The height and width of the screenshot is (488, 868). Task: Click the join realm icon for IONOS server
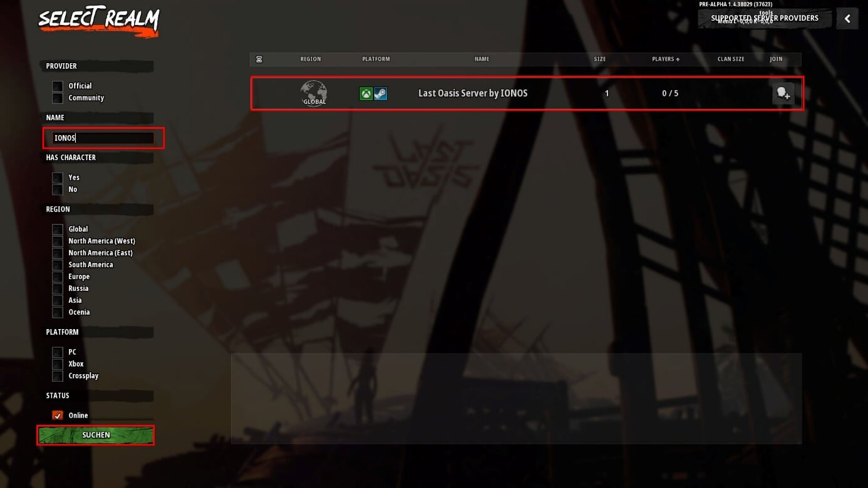coord(783,94)
